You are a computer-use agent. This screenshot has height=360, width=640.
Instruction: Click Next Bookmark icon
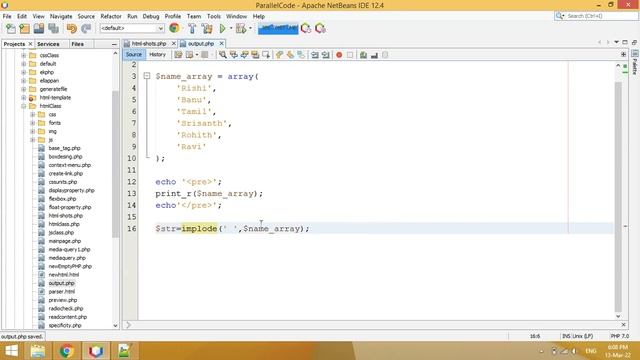pos(290,55)
